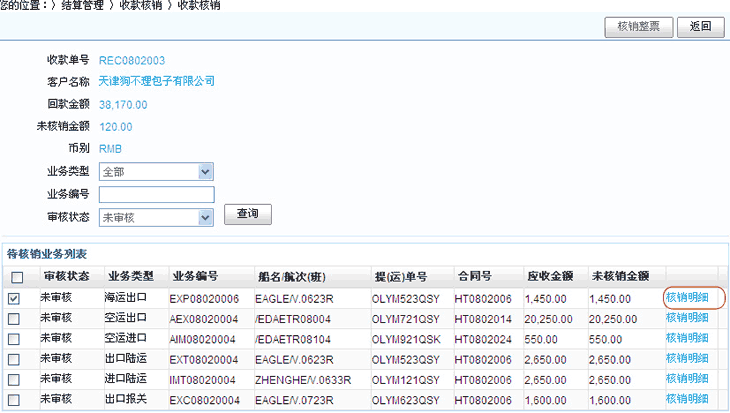The height and width of the screenshot is (413, 730).
Task: Click the 核销签票 button
Action: coord(639,27)
